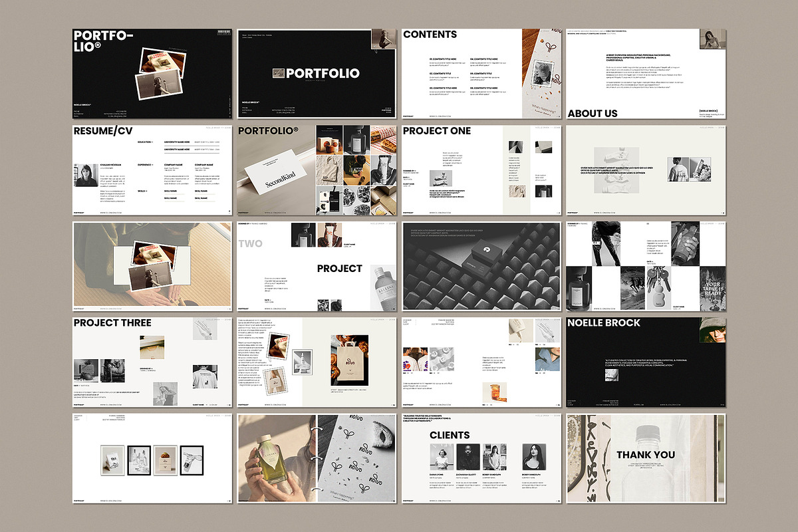The image size is (798, 532).
Task: Open the dark geometric pattern box slide
Action: tap(481, 266)
